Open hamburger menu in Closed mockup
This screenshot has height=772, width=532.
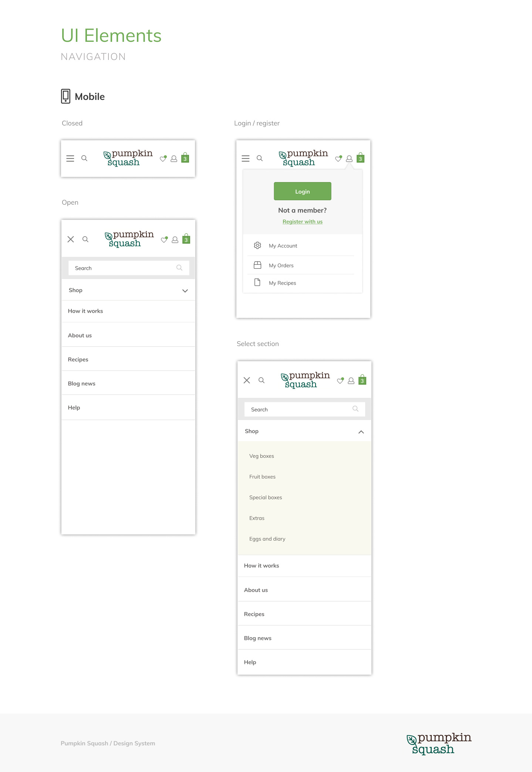click(x=70, y=158)
